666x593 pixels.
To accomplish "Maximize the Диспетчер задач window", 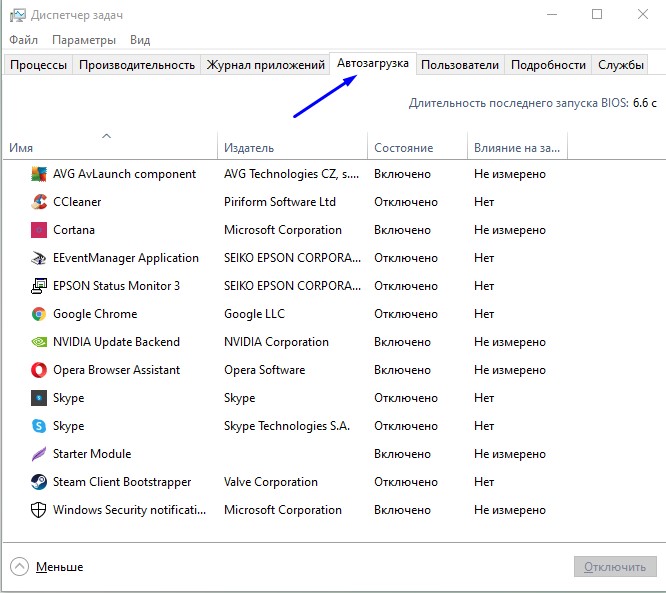I will 597,14.
